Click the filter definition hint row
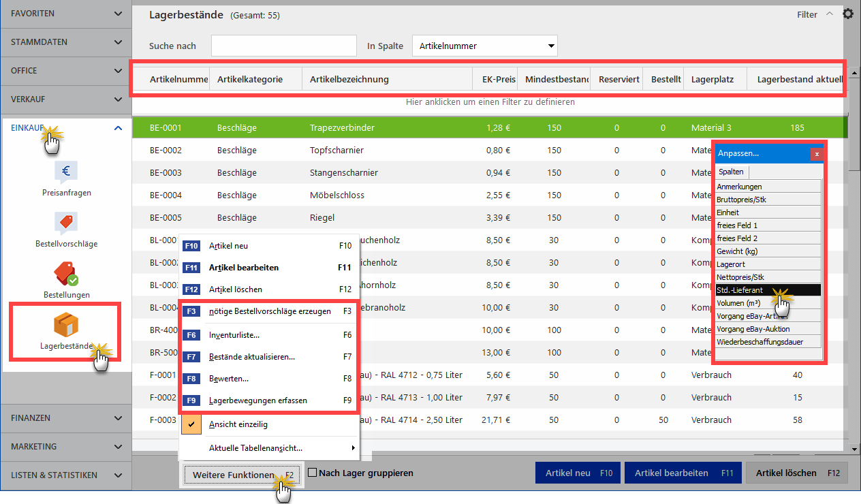This screenshot has height=504, width=861. point(490,102)
